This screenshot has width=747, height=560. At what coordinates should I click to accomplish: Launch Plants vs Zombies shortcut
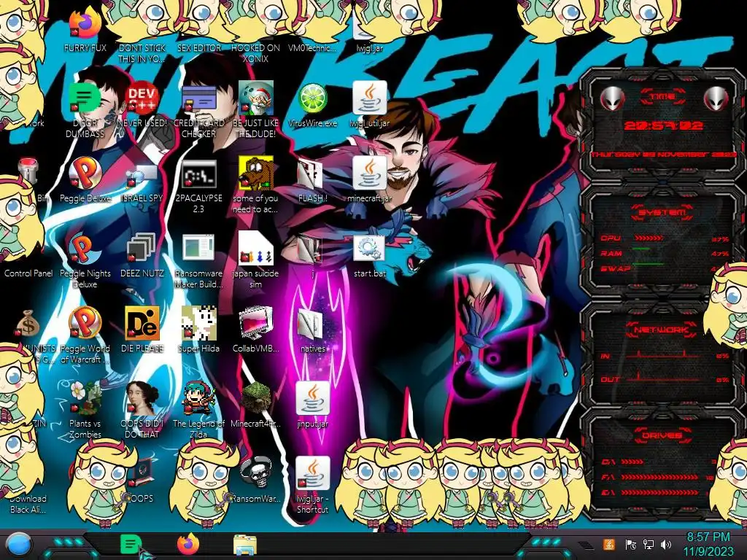tap(85, 399)
